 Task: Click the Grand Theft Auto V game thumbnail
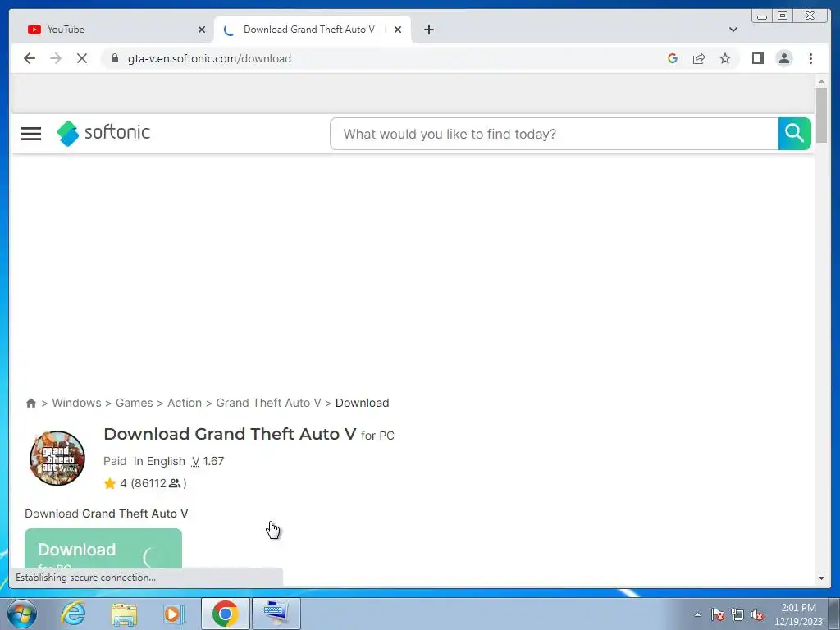57,458
